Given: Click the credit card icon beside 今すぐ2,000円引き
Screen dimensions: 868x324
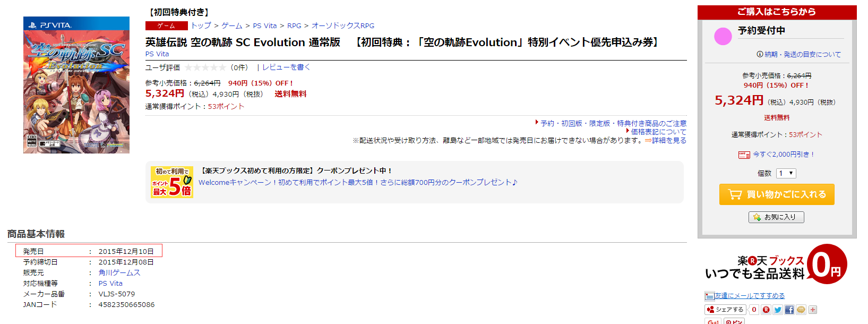Looking at the screenshot, I should click(x=744, y=155).
